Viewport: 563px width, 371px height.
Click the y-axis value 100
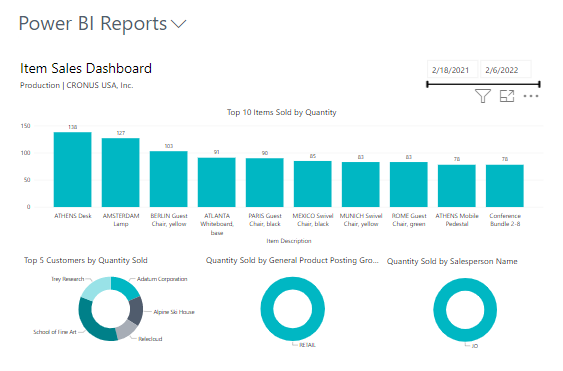[x=25, y=153]
